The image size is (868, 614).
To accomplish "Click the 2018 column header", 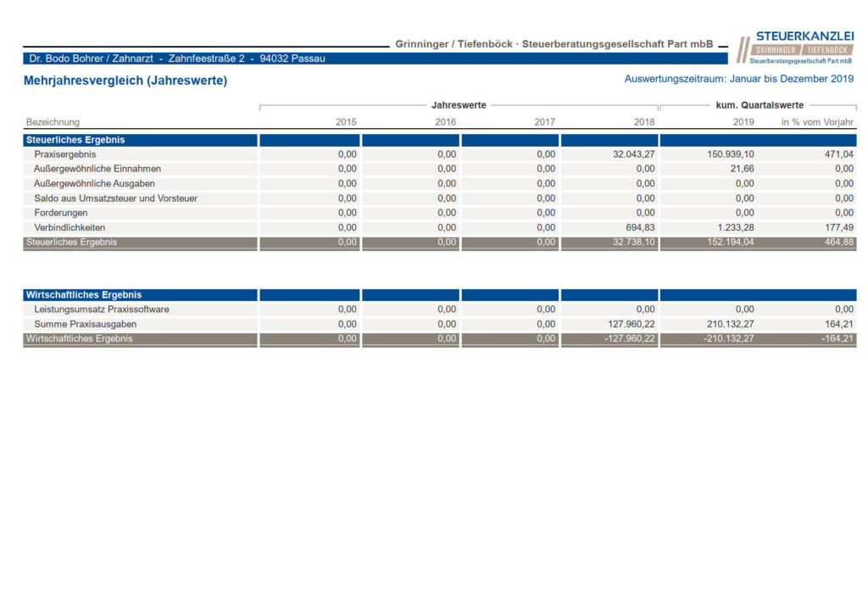I will pos(644,122).
